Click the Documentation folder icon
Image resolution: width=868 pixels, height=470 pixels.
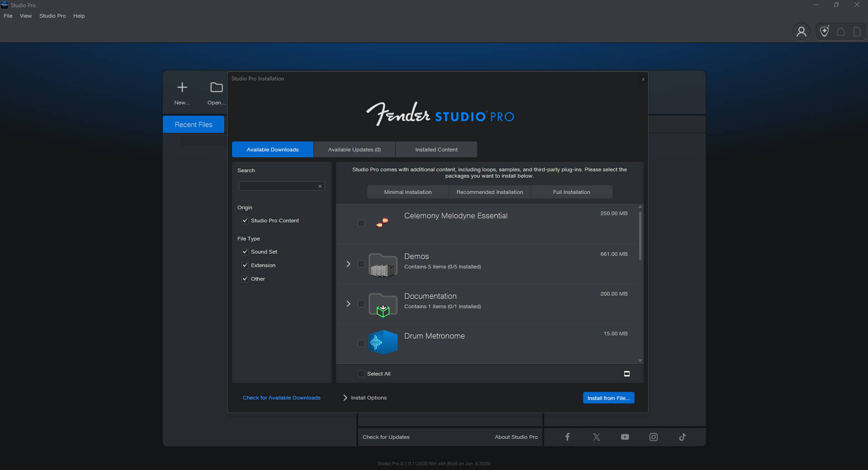(383, 305)
